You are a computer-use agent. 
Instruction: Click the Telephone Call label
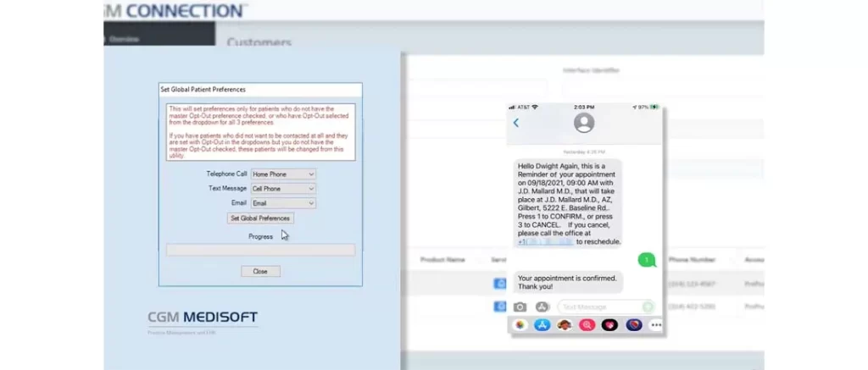pyautogui.click(x=226, y=174)
